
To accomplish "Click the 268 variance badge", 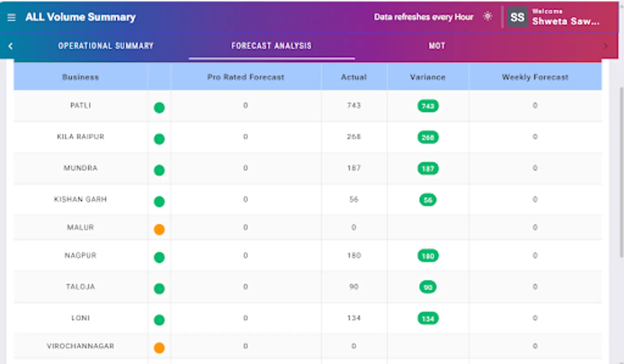I will tap(428, 138).
